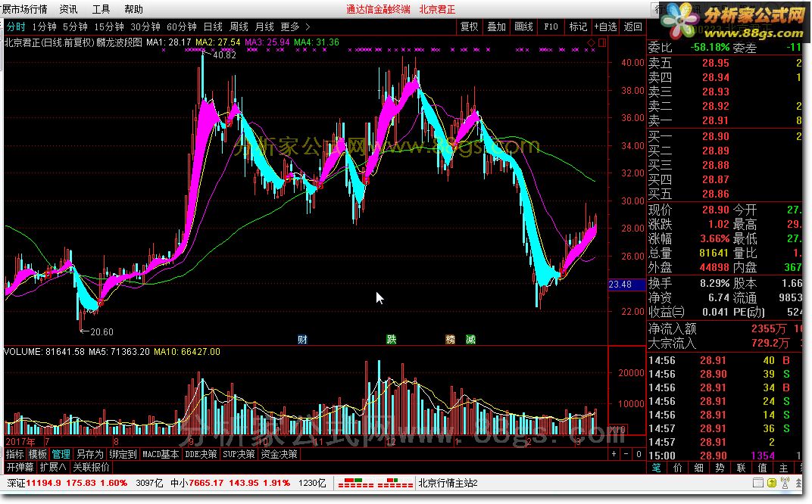The height and width of the screenshot is (504, 812).
Task: Open the 资讯 menu
Action: 68,9
